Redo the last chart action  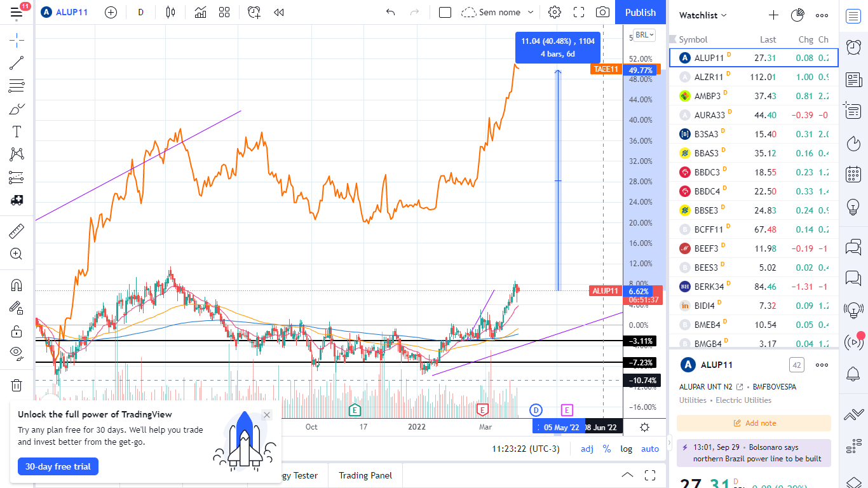click(x=414, y=12)
